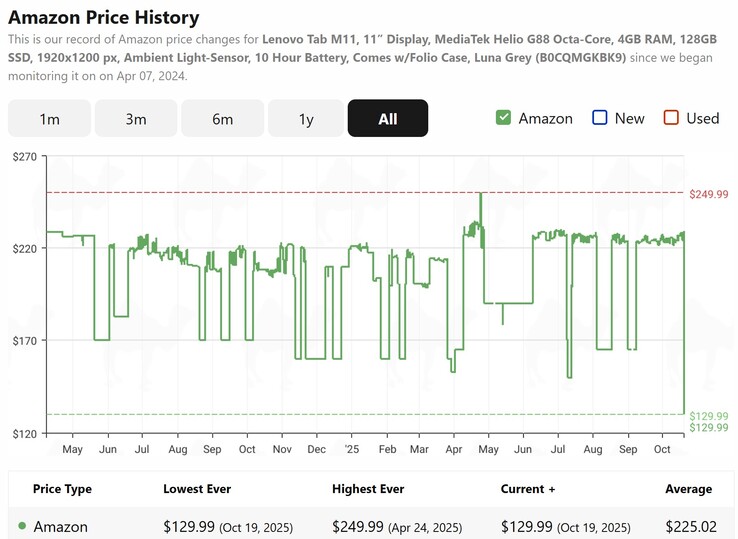Uncheck the Amazon price checkbox

(x=504, y=118)
